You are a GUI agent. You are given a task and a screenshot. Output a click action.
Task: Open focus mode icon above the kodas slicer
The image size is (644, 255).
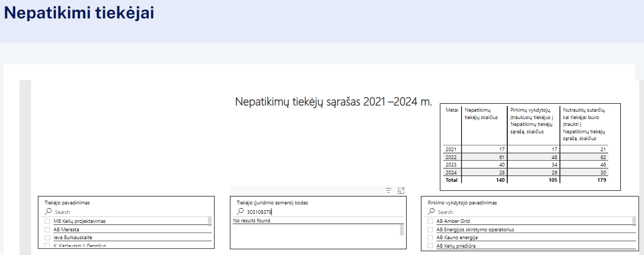(401, 191)
